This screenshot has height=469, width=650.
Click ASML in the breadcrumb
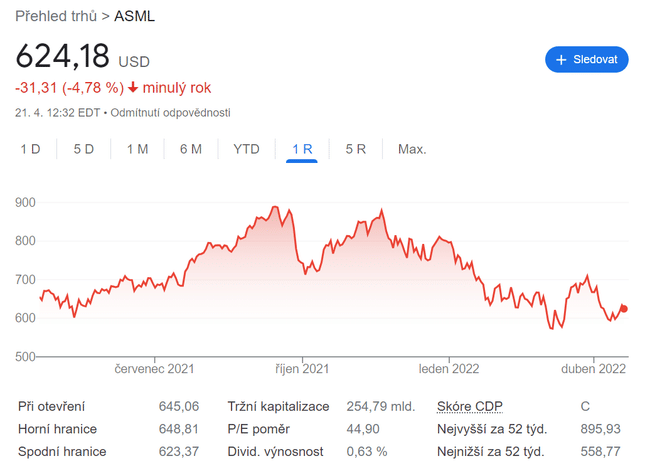coord(135,16)
